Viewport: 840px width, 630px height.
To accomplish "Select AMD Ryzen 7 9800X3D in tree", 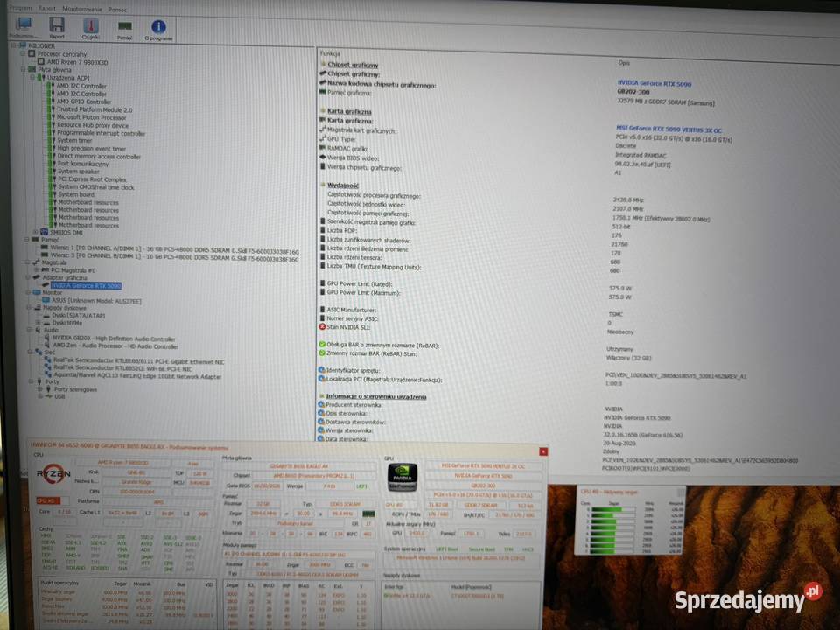I will click(x=77, y=62).
